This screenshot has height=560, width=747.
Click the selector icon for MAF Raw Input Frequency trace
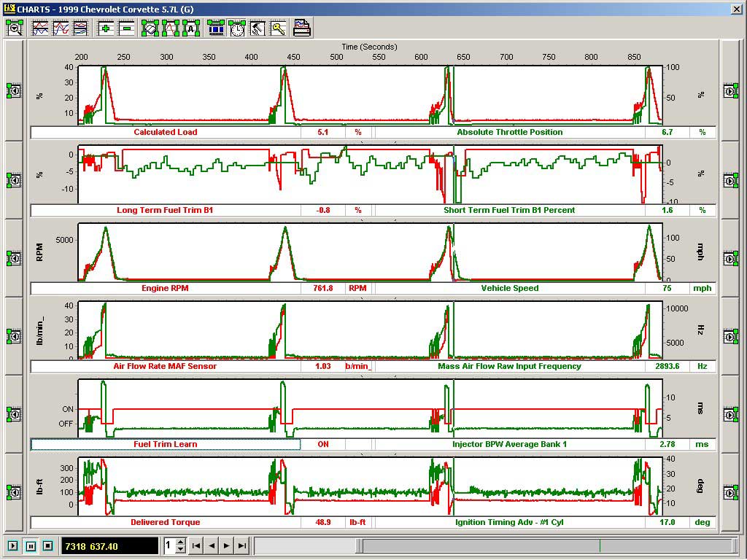(x=731, y=337)
